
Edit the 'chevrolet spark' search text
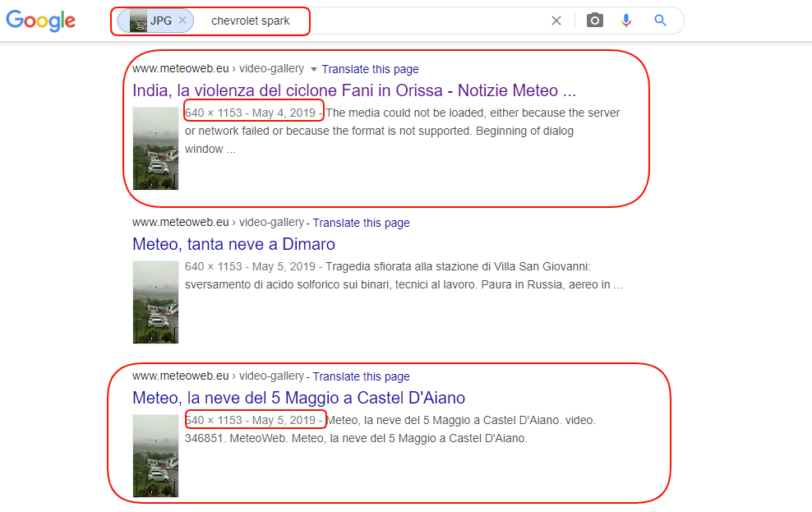click(x=250, y=21)
